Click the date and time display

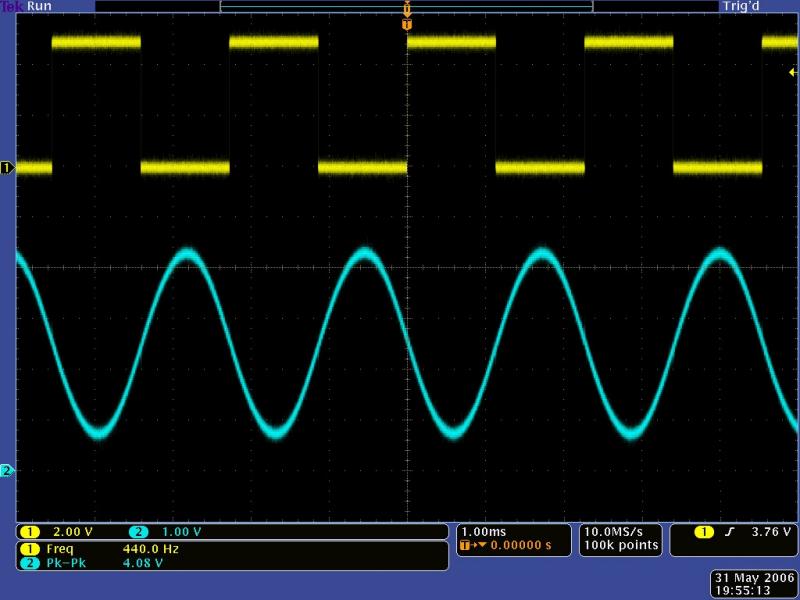tap(754, 583)
